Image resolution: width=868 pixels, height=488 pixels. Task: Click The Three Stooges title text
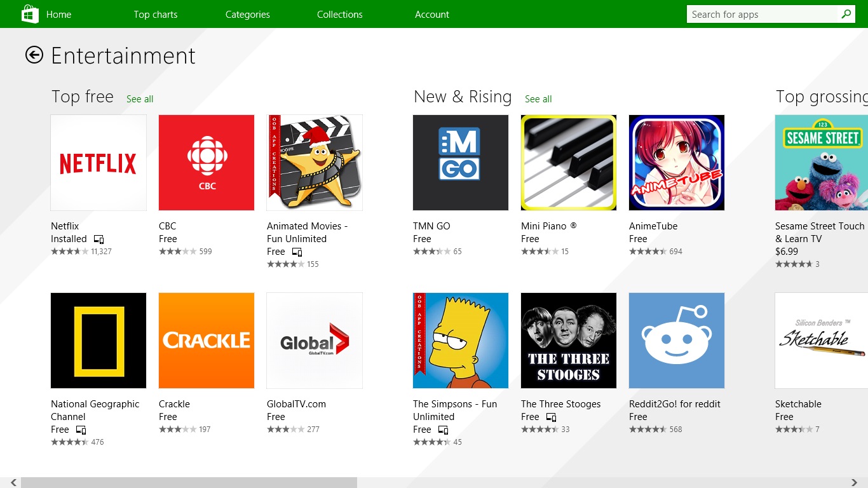pos(560,404)
